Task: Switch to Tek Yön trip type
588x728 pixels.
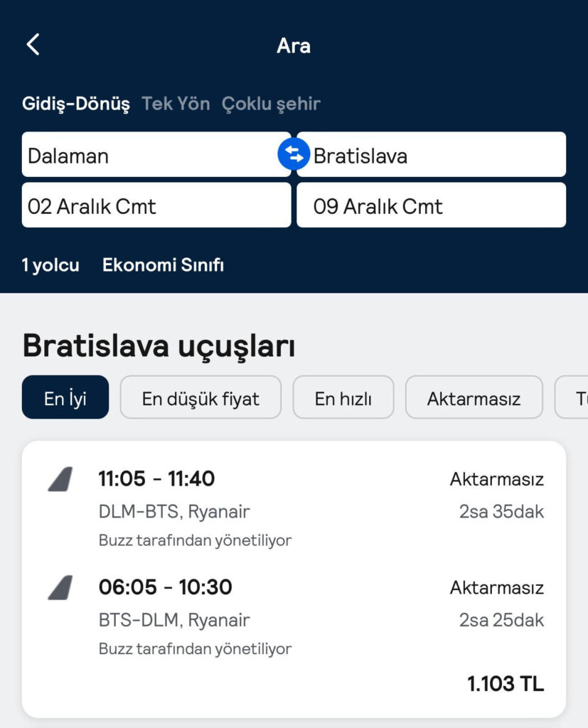Action: coord(176,104)
